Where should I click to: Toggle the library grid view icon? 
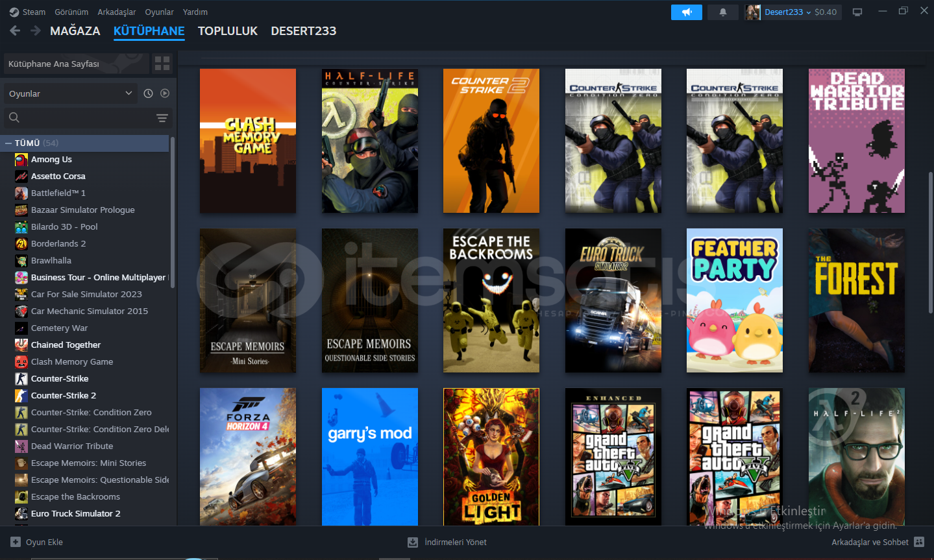click(x=162, y=64)
